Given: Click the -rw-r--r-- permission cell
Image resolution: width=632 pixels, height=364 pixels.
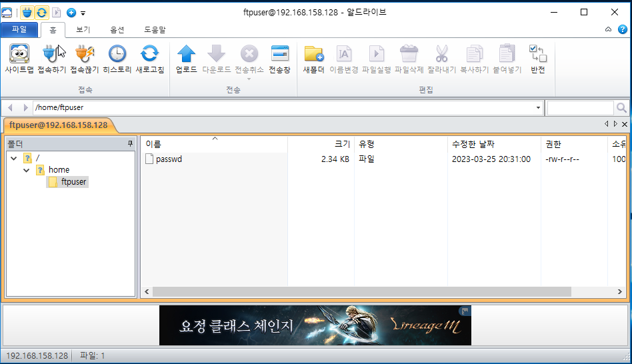Looking at the screenshot, I should click(x=562, y=159).
